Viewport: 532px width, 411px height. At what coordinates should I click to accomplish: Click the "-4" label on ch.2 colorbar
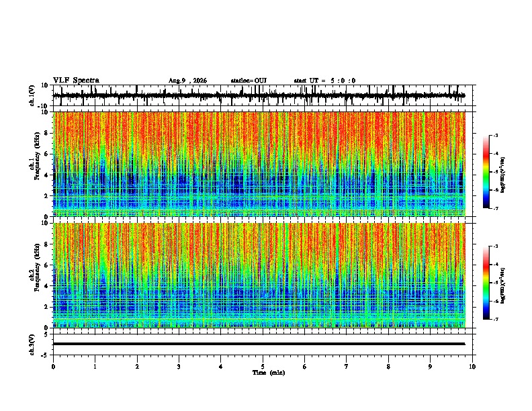click(495, 264)
